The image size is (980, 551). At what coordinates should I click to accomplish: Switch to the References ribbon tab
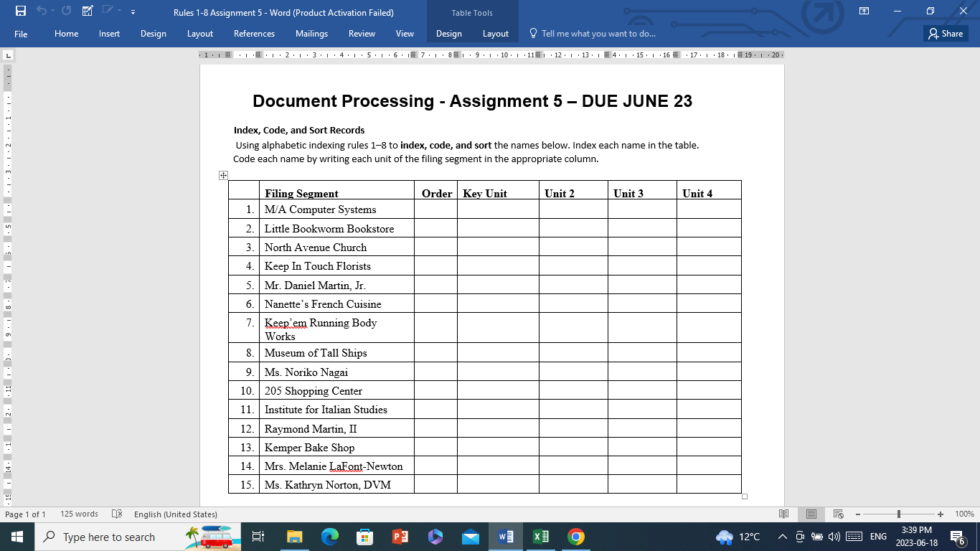tap(254, 33)
